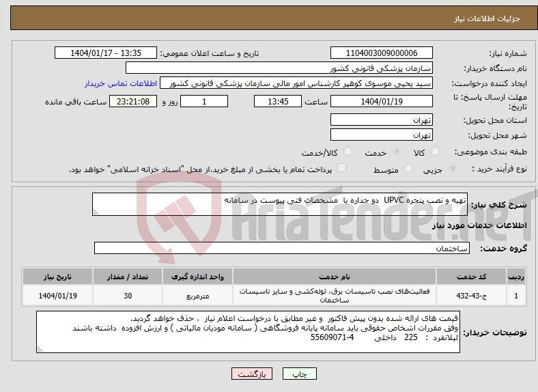Viewport: 538px width, 392px height.
Task: Click the remaining days field showing 1
Action: pos(204,101)
